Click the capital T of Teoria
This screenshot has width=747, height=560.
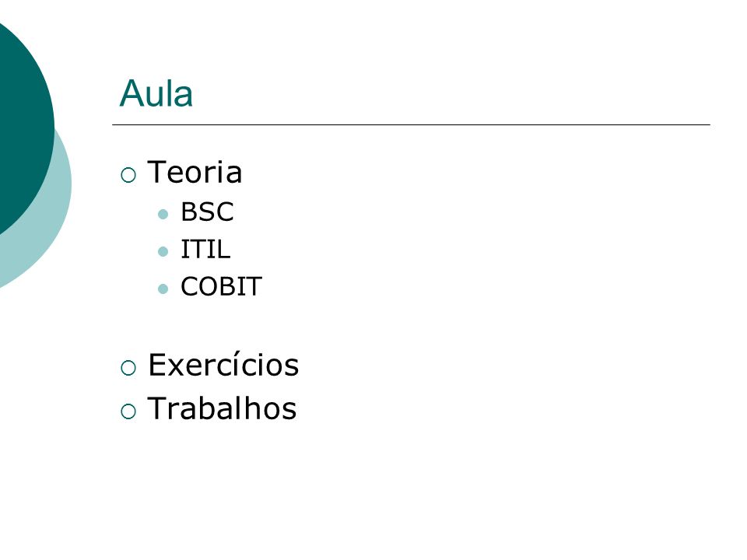pos(156,171)
